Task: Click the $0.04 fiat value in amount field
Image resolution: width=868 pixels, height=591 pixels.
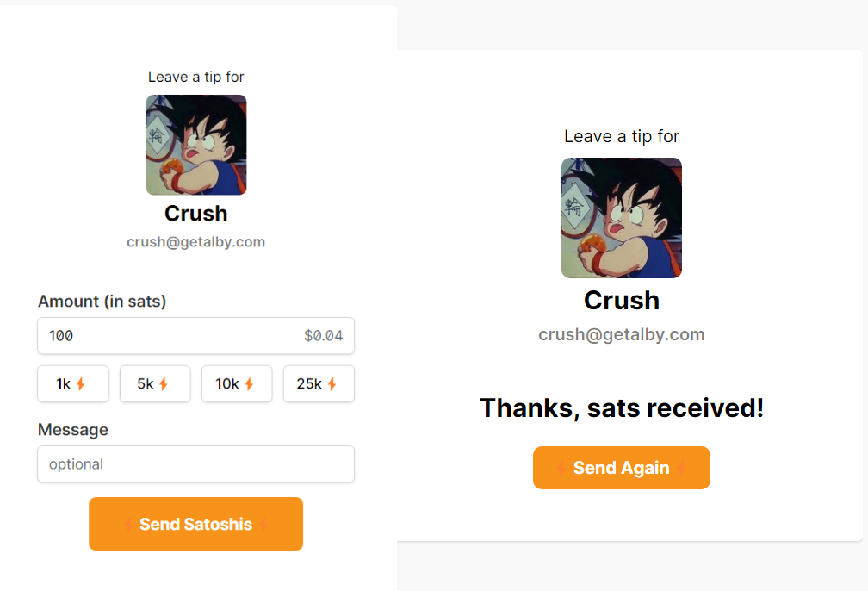Action: point(323,336)
